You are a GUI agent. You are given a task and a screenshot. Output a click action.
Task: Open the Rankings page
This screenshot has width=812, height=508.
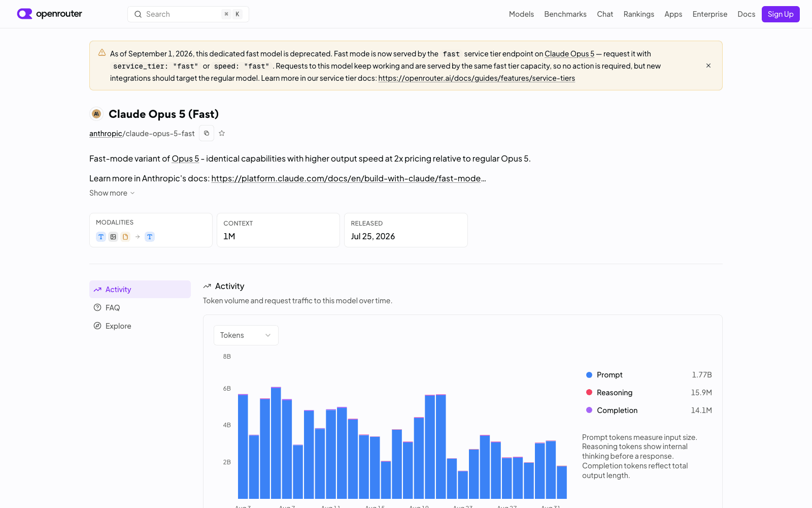click(x=638, y=14)
